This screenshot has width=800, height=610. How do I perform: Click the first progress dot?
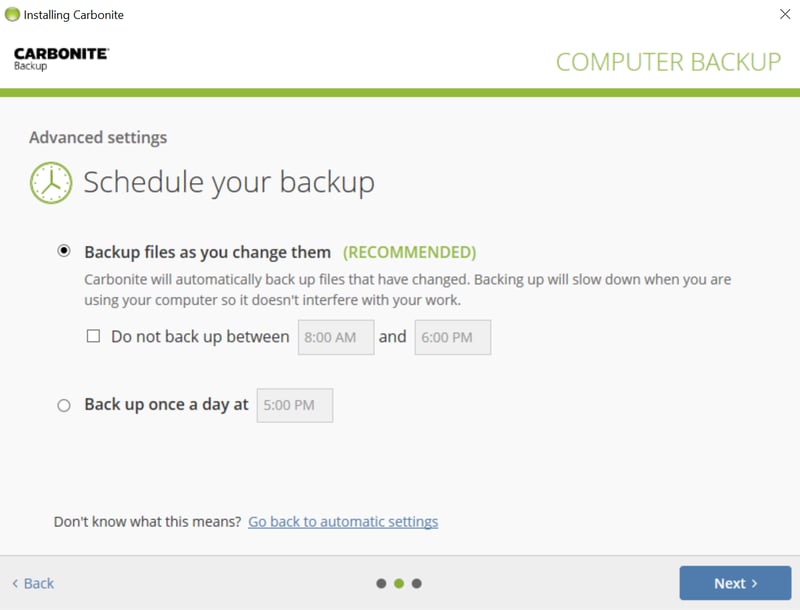pos(381,583)
